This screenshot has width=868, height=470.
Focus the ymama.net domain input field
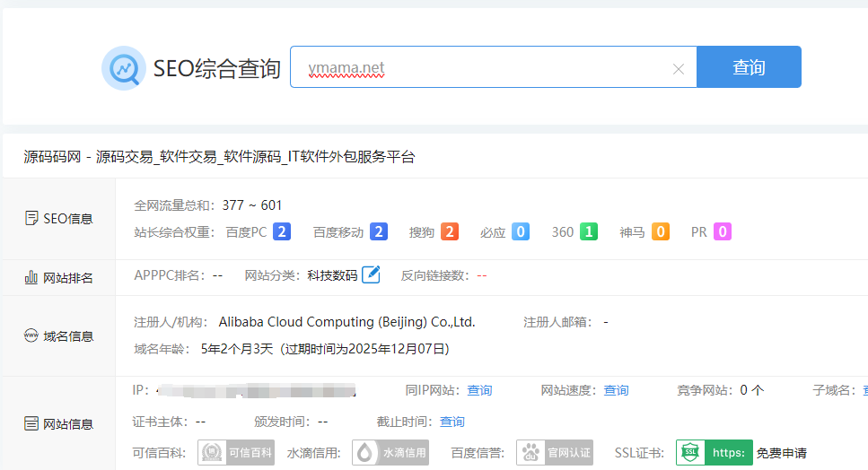[493, 67]
